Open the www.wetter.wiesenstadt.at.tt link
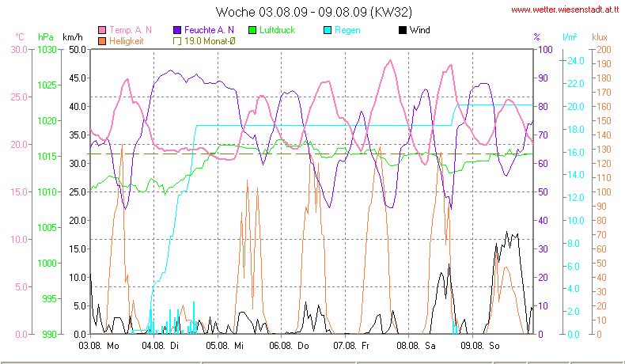 565,9
